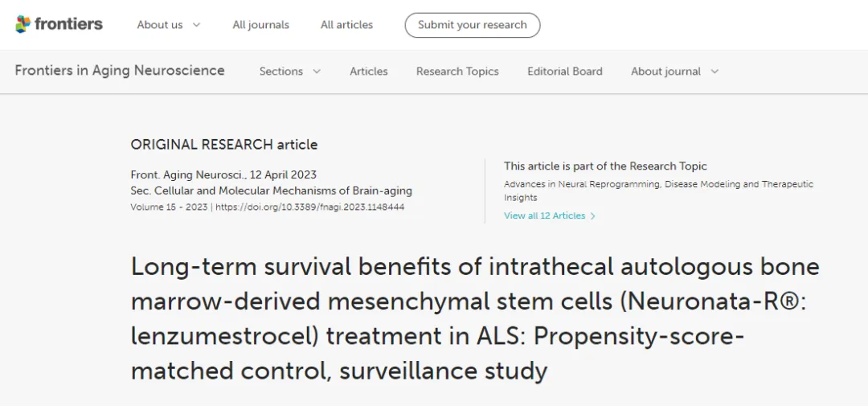Viewport: 868px width, 406px height.
Task: Open the All journals menu
Action: pyautogui.click(x=260, y=25)
